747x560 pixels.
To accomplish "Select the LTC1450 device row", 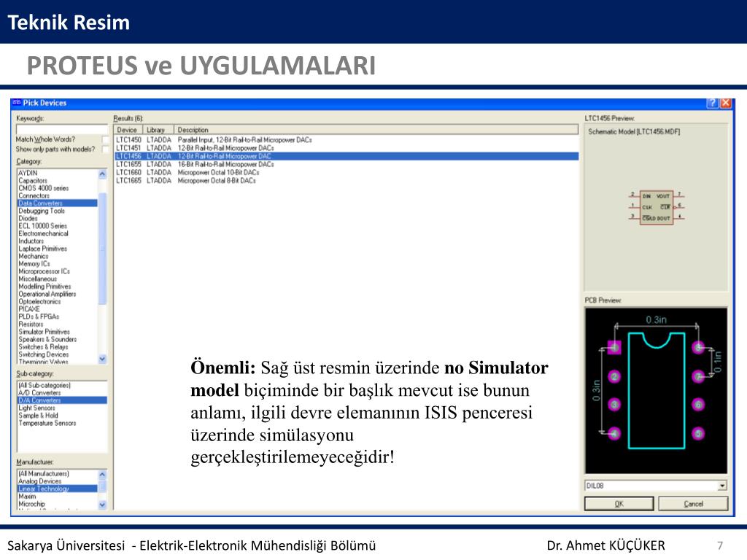I will tap(347, 140).
